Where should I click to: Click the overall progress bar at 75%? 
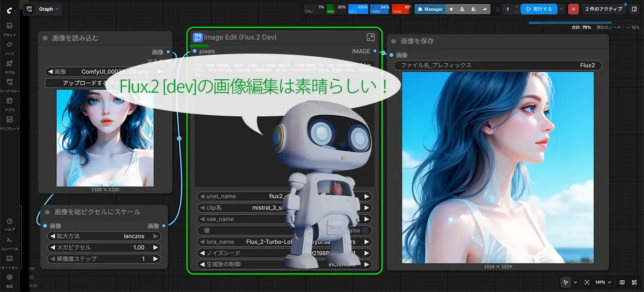click(x=583, y=23)
